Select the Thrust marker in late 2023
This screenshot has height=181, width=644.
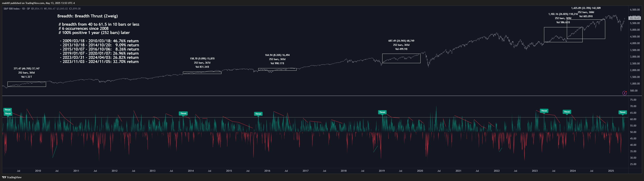[x=567, y=112]
